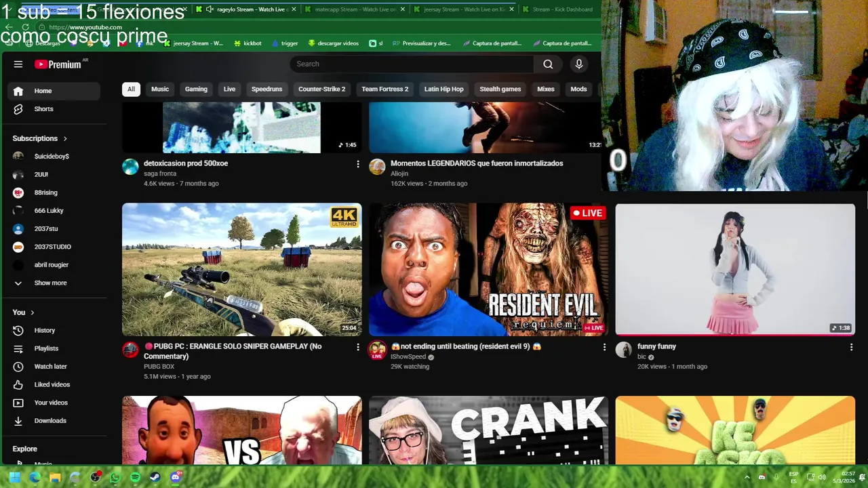Open Downloads in sidebar
Image resolution: width=868 pixels, height=488 pixels.
pos(54,421)
